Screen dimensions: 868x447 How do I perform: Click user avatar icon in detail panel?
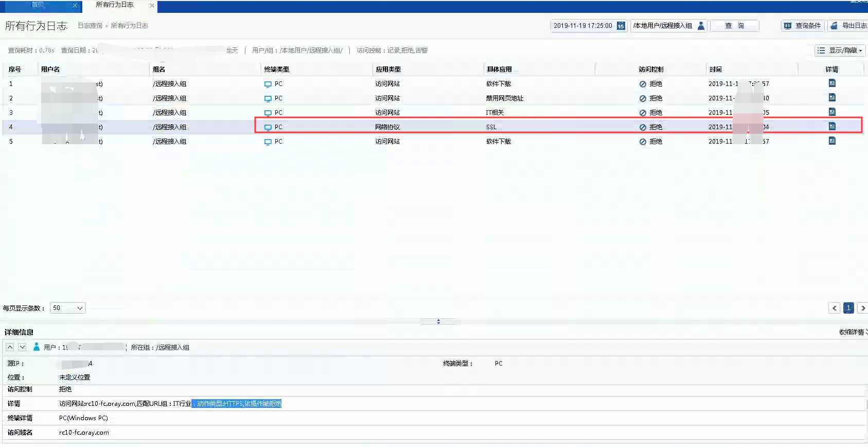coord(37,347)
